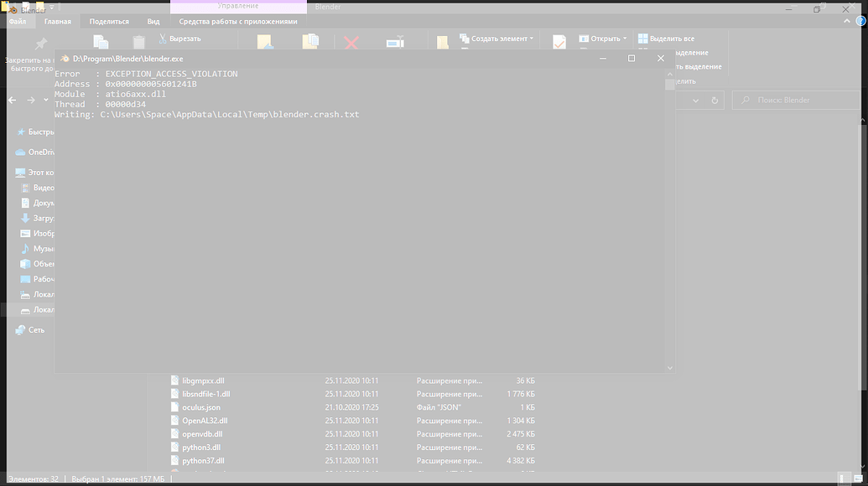Viewport: 868px width, 486px height.
Task: Open Объемные объекты in sidebar
Action: click(38, 264)
